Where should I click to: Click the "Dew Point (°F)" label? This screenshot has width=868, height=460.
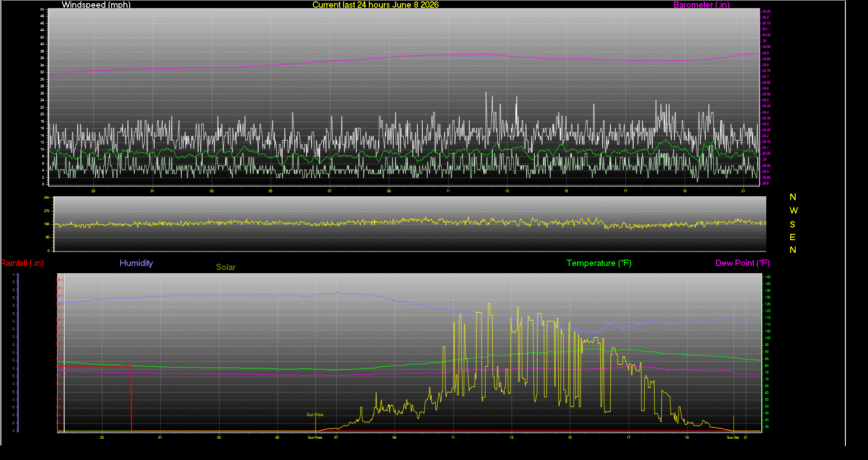pyautogui.click(x=742, y=263)
